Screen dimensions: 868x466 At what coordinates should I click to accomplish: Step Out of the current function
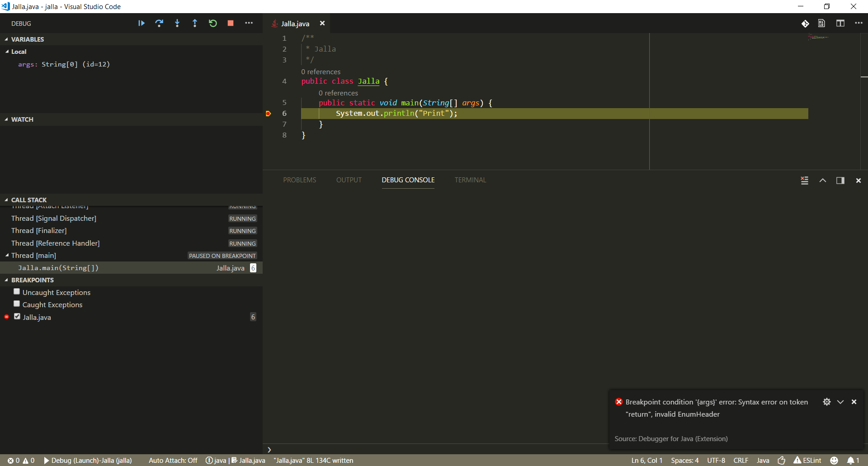click(x=195, y=23)
